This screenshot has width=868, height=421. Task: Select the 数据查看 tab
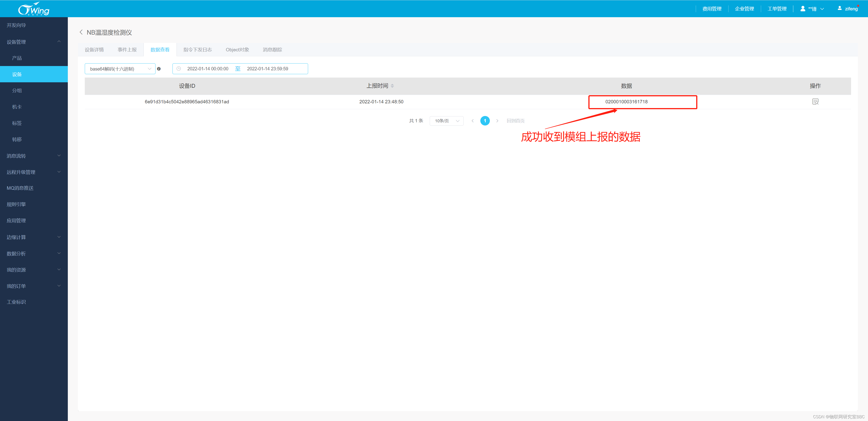click(160, 50)
